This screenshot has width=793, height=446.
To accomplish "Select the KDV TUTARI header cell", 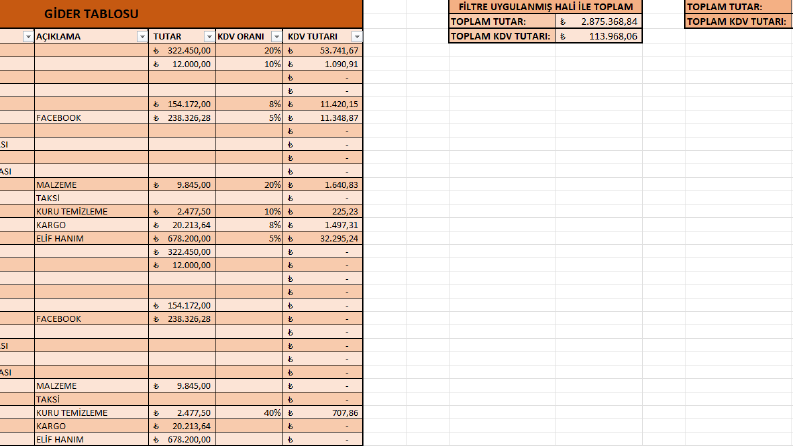I will pos(323,36).
